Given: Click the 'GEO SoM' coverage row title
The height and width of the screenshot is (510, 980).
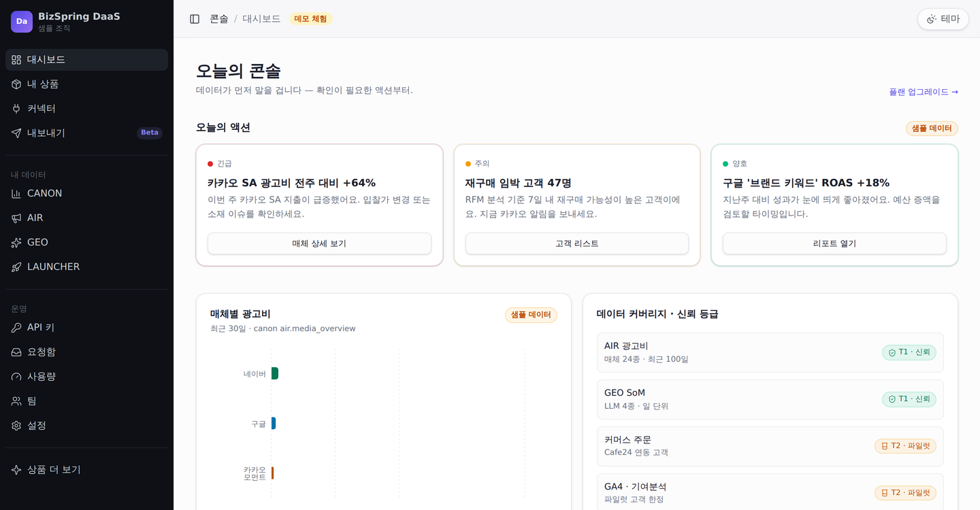Looking at the screenshot, I should point(625,393).
